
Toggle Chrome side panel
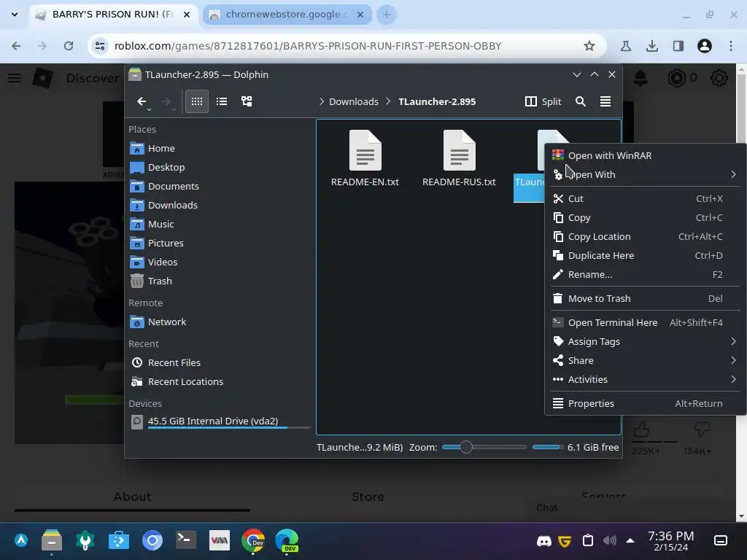coord(678,46)
